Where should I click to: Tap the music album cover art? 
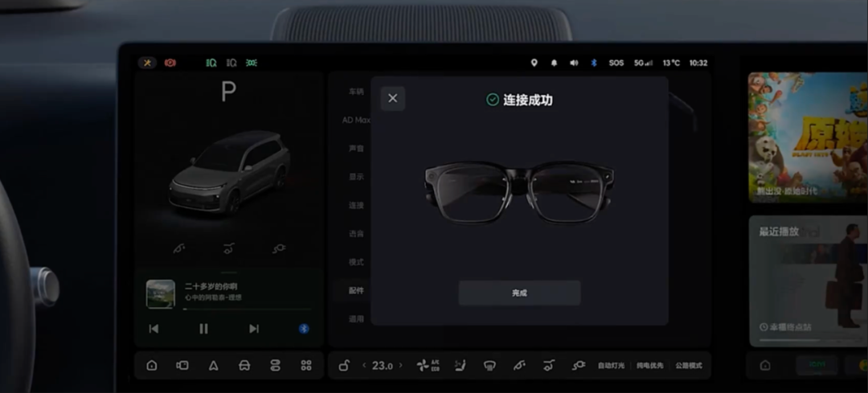(x=161, y=294)
